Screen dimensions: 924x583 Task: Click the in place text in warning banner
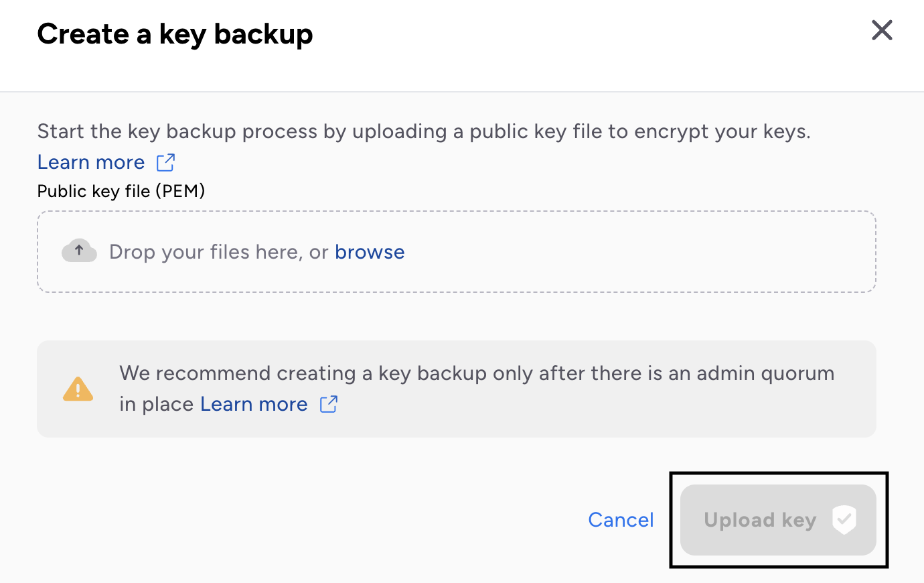(157, 404)
